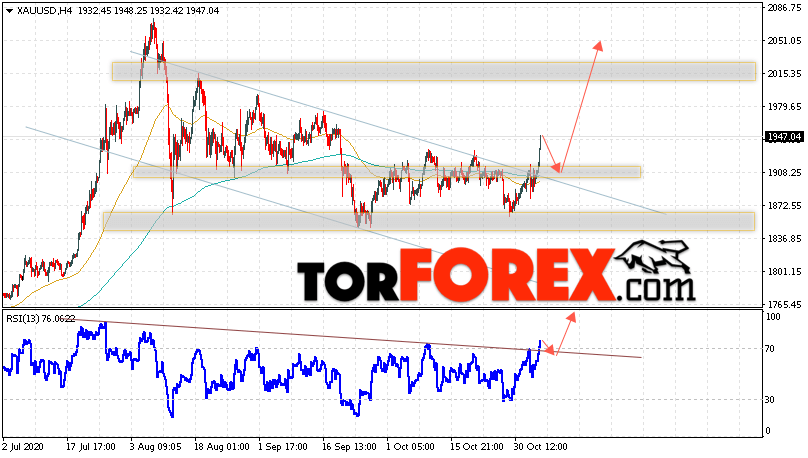Viewport: 808px width, 458px height.
Task: Select price axis label 2051.05
Action: click(784, 41)
